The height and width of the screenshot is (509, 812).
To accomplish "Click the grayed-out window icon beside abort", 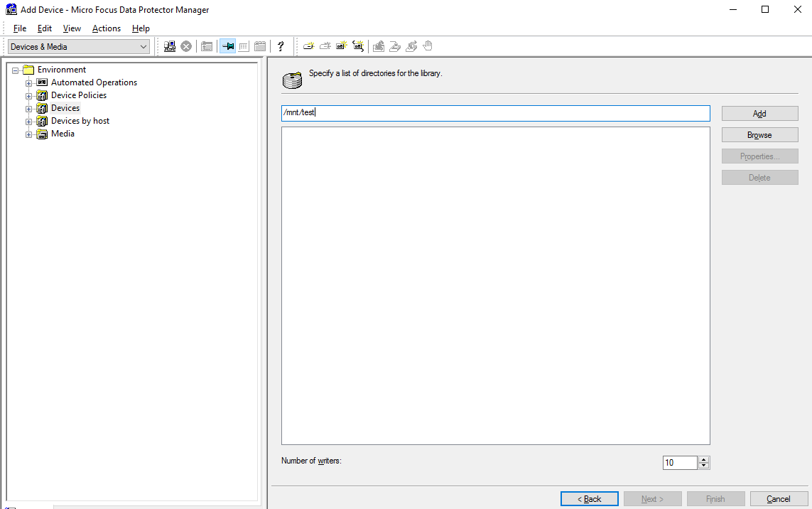I will pos(207,46).
